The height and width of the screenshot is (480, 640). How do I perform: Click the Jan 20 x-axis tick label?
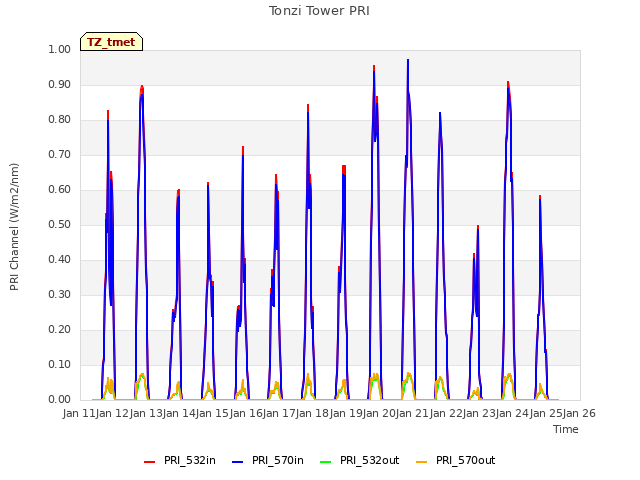pyautogui.click(x=380, y=413)
